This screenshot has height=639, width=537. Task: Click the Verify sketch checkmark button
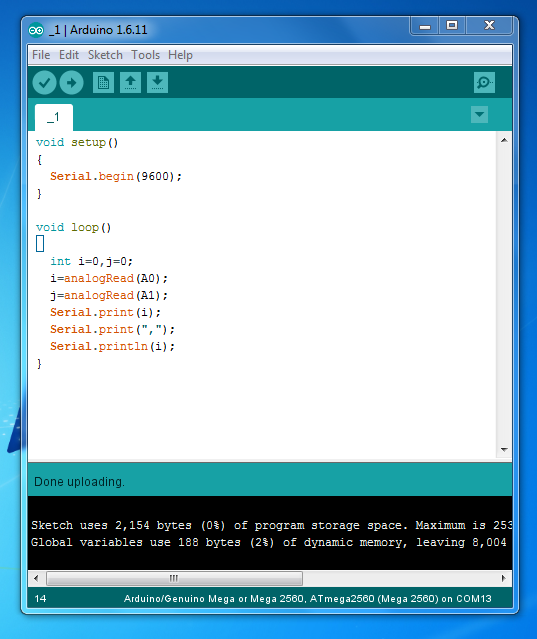tap(44, 83)
